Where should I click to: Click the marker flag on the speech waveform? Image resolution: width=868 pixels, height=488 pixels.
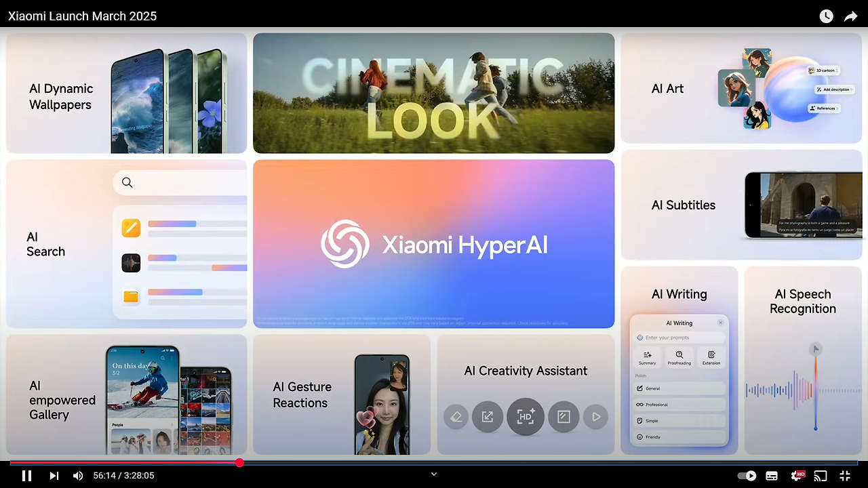(x=816, y=349)
